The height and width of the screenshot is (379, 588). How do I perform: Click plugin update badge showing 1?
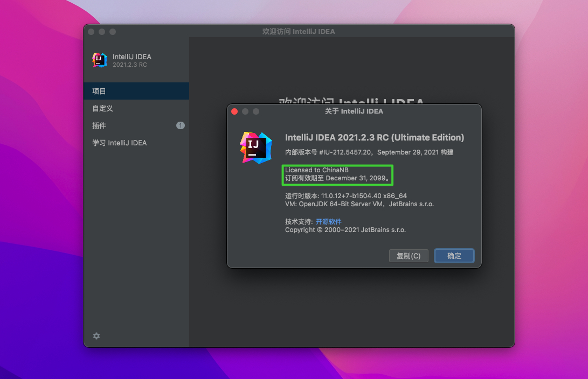[x=181, y=125]
